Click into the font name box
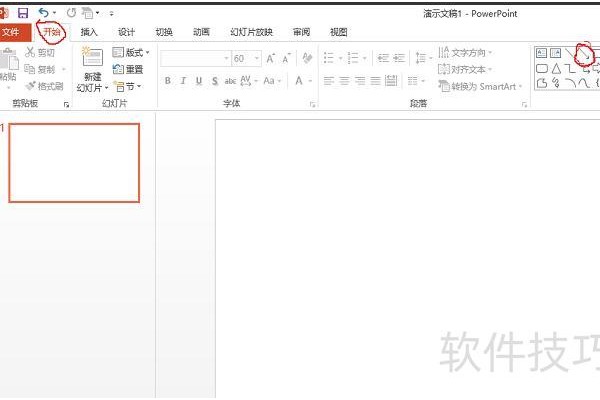 coord(195,59)
